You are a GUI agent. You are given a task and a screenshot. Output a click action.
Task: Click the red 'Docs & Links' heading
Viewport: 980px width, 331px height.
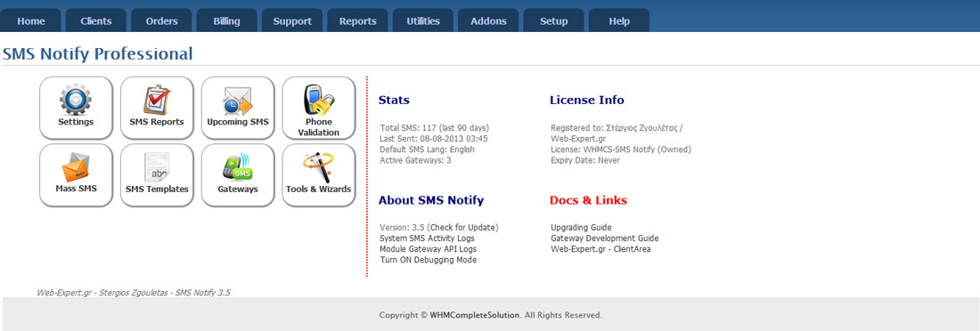(588, 200)
